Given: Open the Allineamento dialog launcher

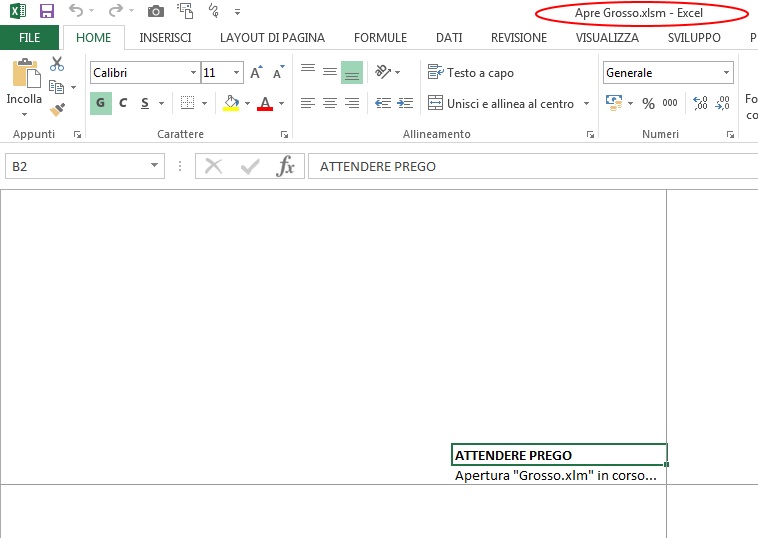Looking at the screenshot, I should coord(590,135).
